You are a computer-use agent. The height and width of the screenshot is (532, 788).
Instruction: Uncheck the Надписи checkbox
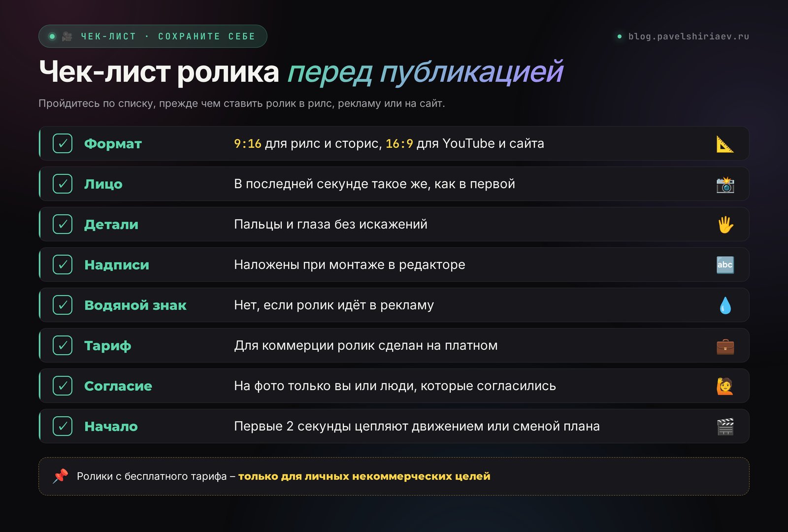pos(63,265)
